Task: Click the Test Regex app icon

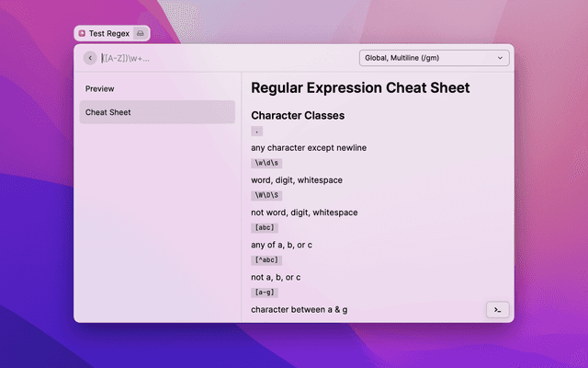Action: coord(82,33)
